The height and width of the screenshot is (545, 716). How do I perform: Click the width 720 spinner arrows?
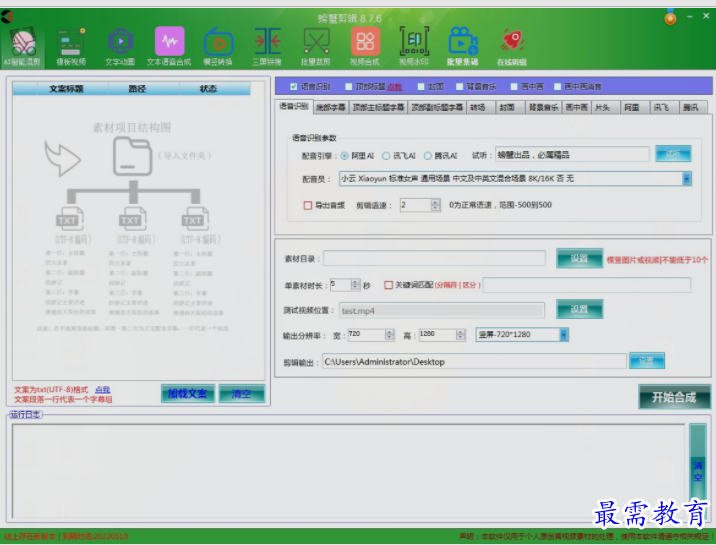pos(390,335)
